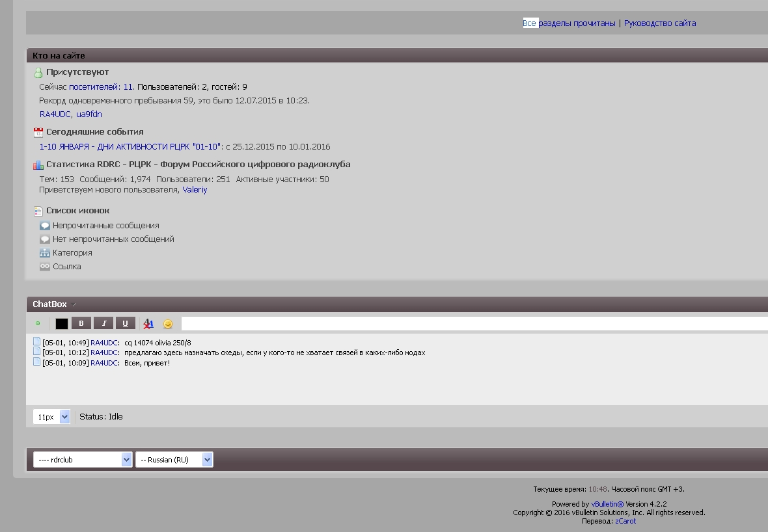This screenshot has height=532, width=768.
Task: Click the green status indicator in ChatBox
Action: point(38,323)
